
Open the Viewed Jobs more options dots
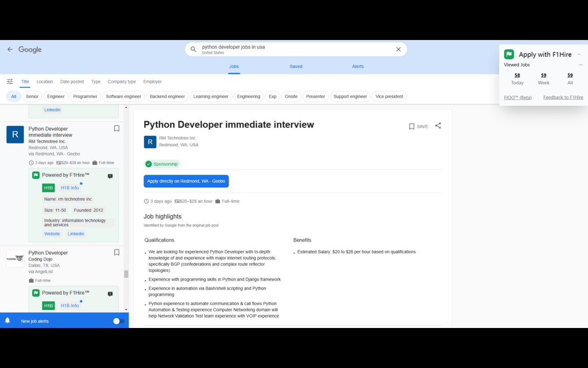pyautogui.click(x=581, y=65)
